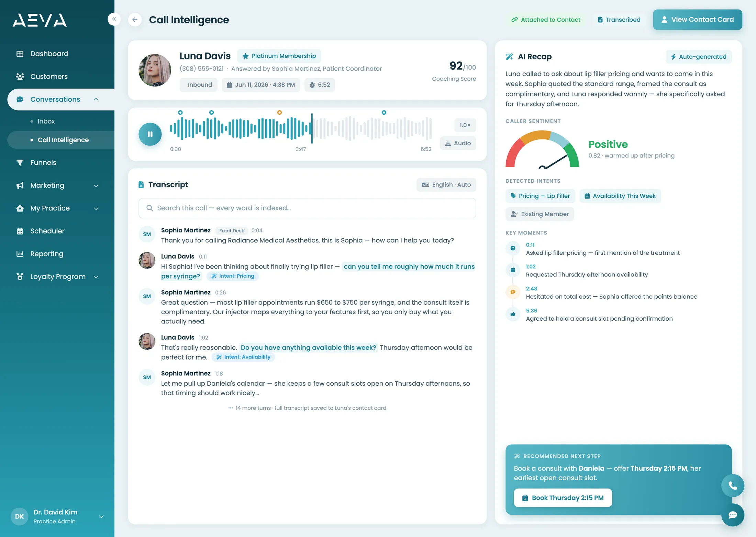
Task: Click the Intent: Pricing tag
Action: point(233,276)
